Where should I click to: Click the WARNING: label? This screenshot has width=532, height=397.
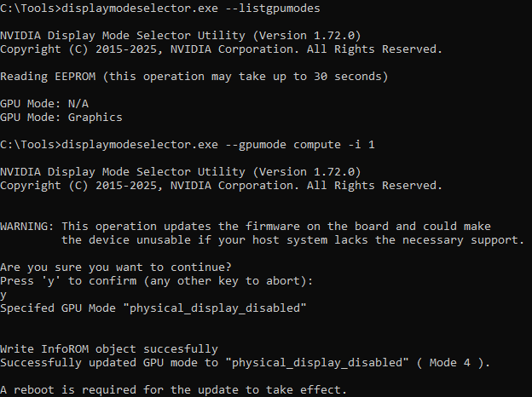[27, 227]
